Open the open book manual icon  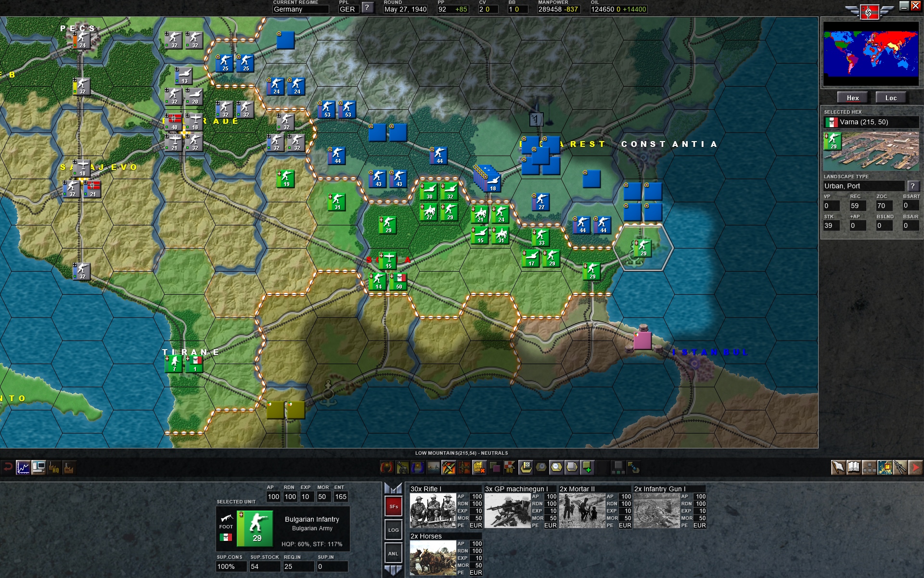tap(853, 467)
